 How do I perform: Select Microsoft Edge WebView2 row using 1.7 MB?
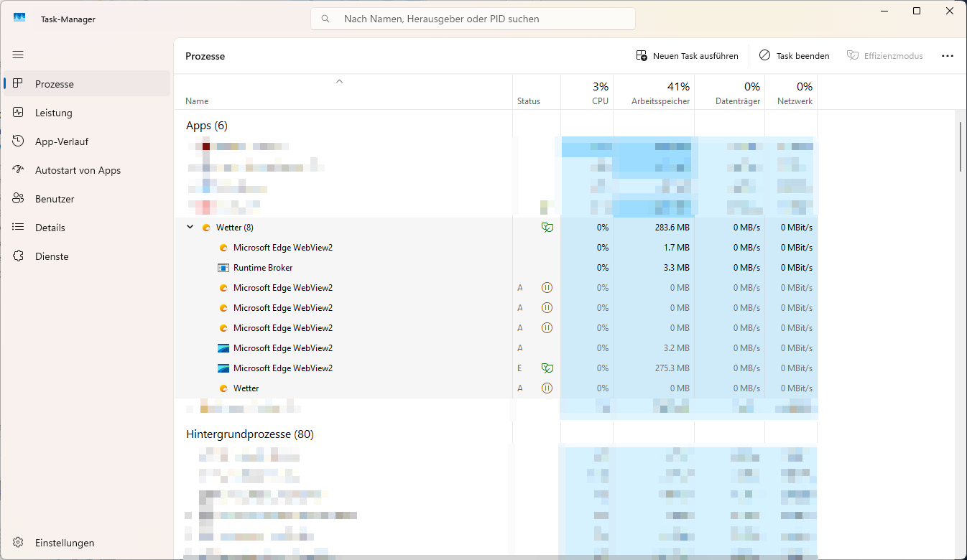tap(496, 247)
